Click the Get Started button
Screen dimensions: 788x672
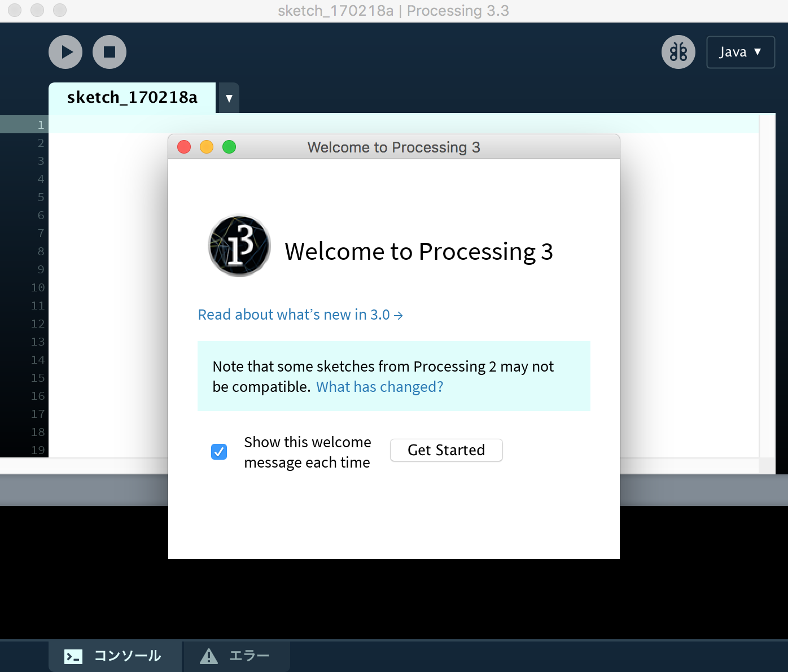click(446, 450)
